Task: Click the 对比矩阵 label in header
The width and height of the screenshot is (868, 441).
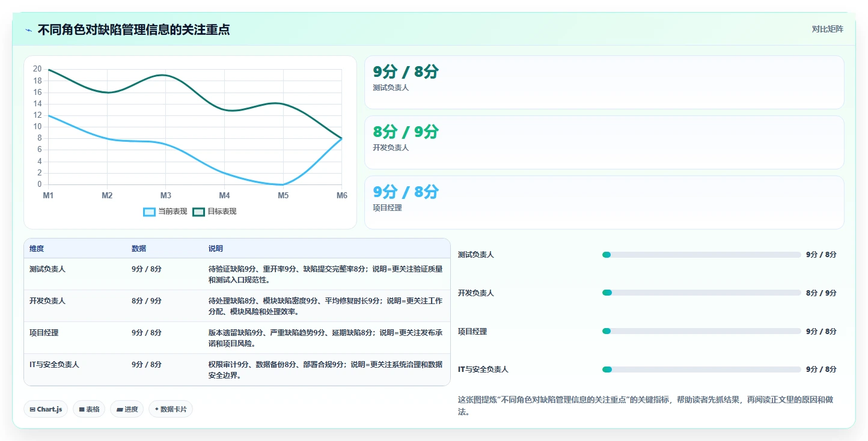Action: pos(827,29)
